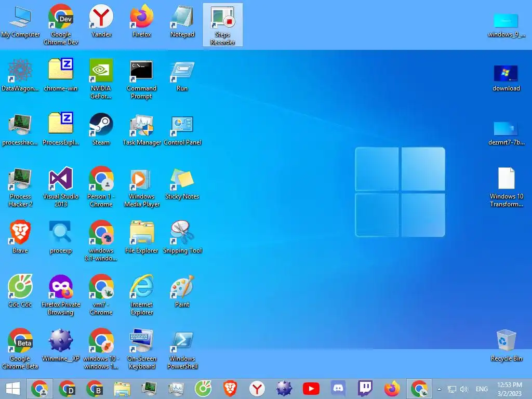The width and height of the screenshot is (532, 399).
Task: Launch Brave from taskbar
Action: [230, 389]
